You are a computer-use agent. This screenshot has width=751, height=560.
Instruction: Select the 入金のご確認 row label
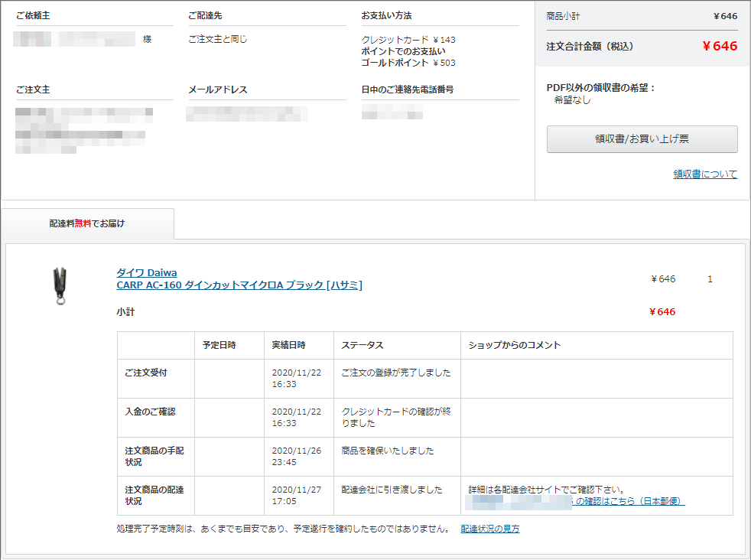(150, 412)
